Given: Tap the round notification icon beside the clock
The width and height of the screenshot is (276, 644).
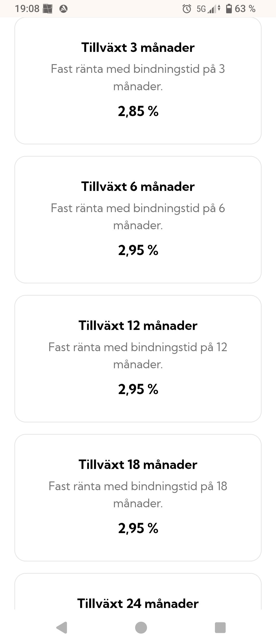Looking at the screenshot, I should click(x=63, y=9).
